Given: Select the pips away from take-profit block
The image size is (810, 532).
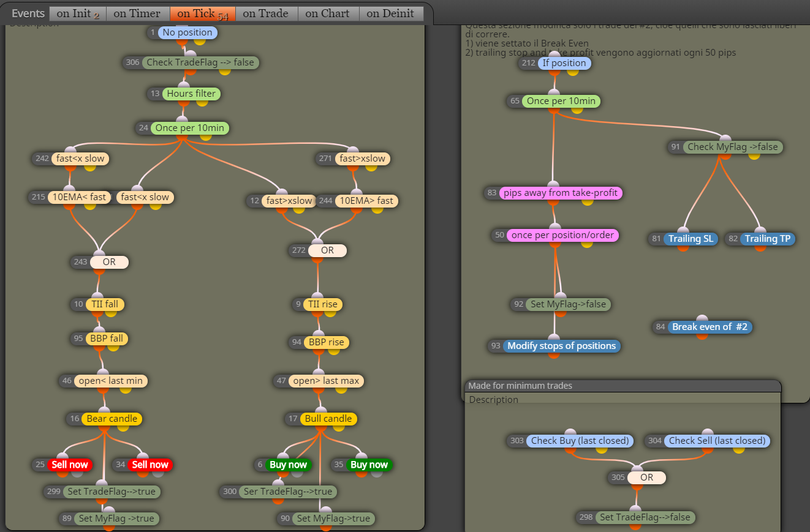Looking at the screenshot, I should [x=561, y=193].
